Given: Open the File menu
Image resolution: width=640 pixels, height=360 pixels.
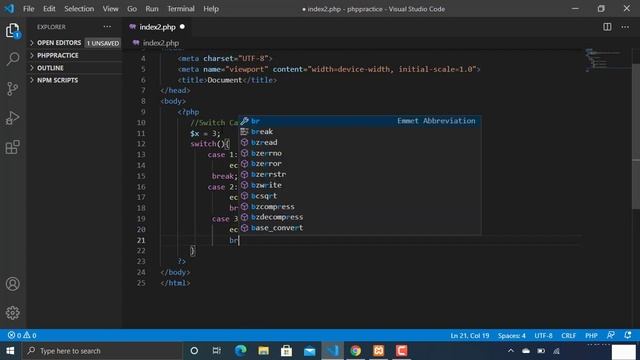Looking at the screenshot, I should pos(29,9).
